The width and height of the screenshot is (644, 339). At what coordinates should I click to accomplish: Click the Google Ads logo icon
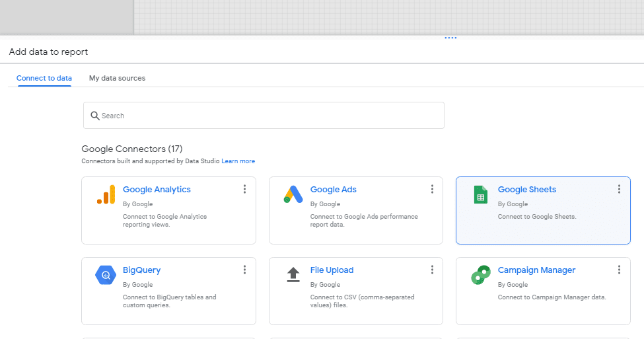point(293,194)
